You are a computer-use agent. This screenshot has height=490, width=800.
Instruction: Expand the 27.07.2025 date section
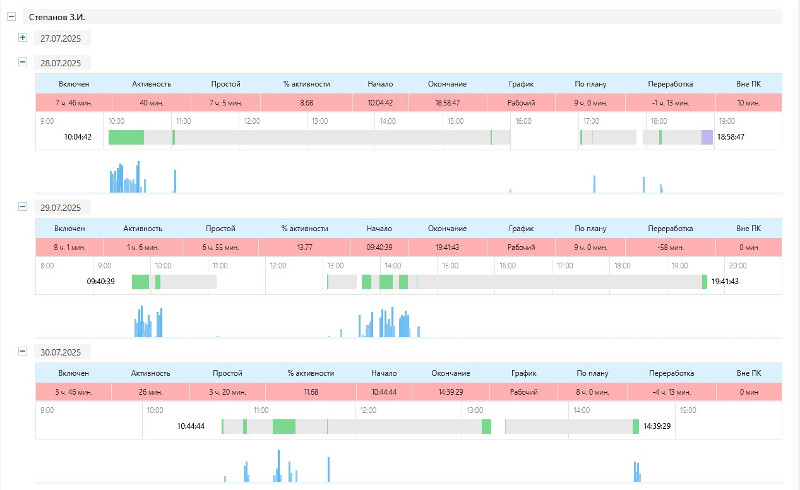pyautogui.click(x=23, y=38)
